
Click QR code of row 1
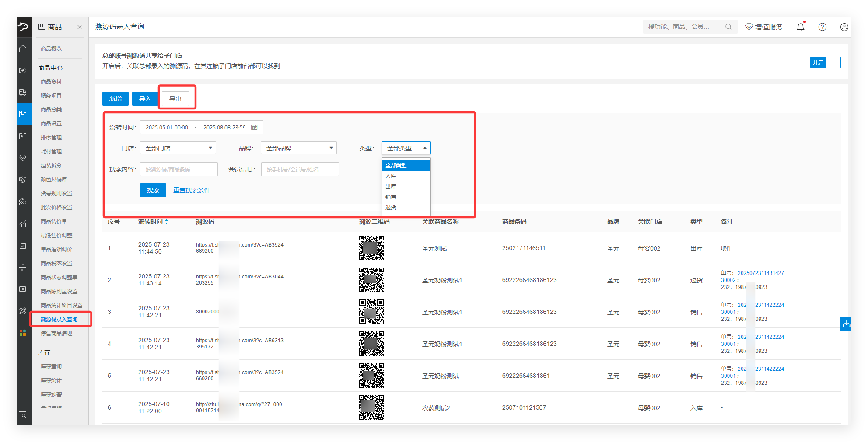371,248
